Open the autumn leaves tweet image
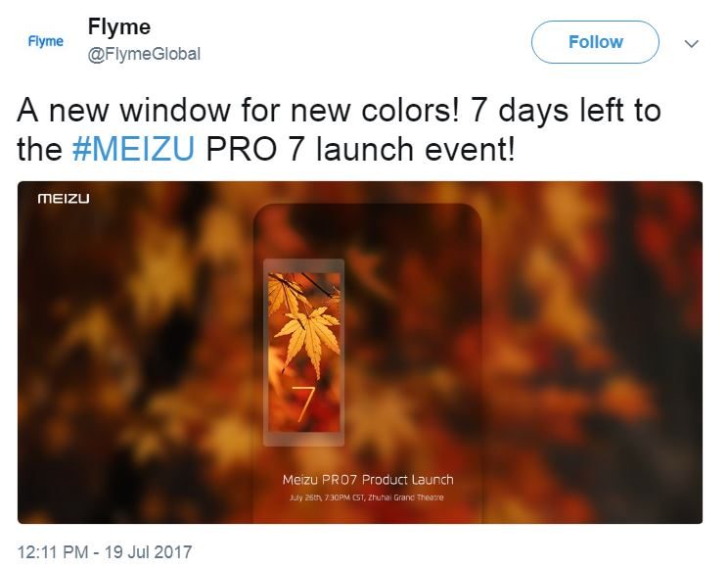 pyautogui.click(x=360, y=353)
